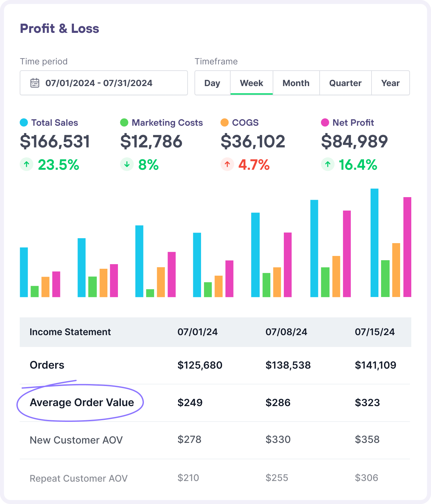
Task: Select the Year timeframe tab
Action: coord(391,83)
